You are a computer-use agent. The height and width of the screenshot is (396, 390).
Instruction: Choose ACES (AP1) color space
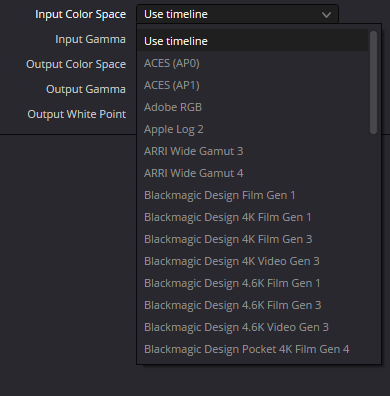(x=252, y=85)
